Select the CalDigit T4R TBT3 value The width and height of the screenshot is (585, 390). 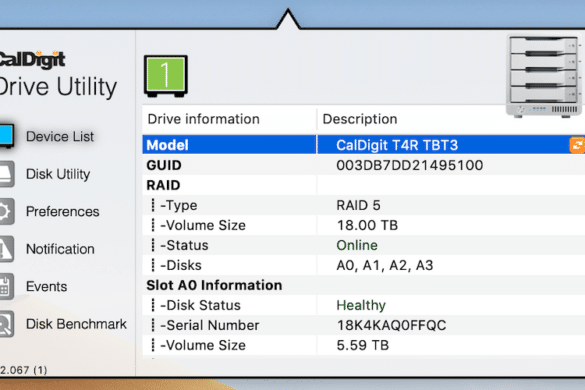tap(397, 145)
